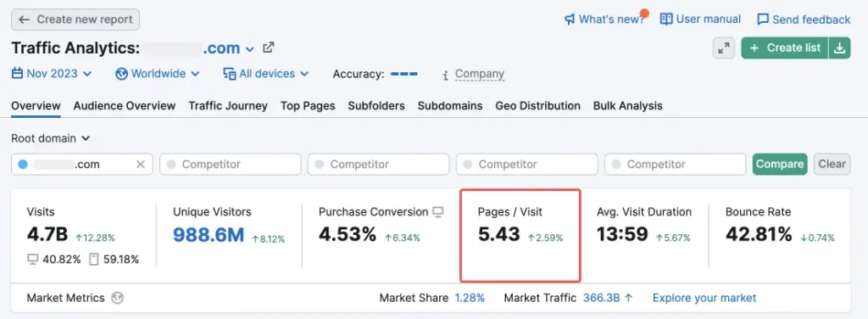Click the mobile share icon showing 59.18%
The height and width of the screenshot is (319, 868).
coord(93,260)
